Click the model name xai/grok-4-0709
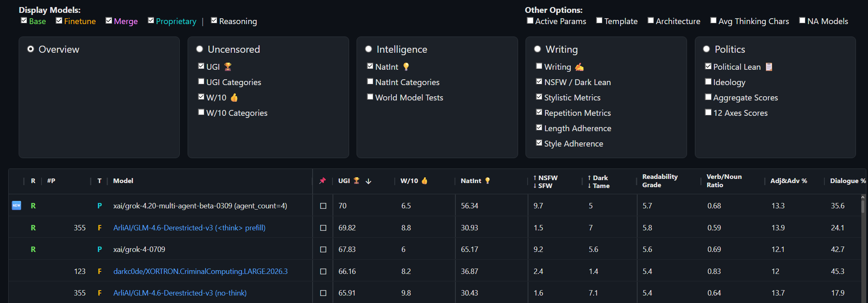The height and width of the screenshot is (303, 868). [x=139, y=249]
